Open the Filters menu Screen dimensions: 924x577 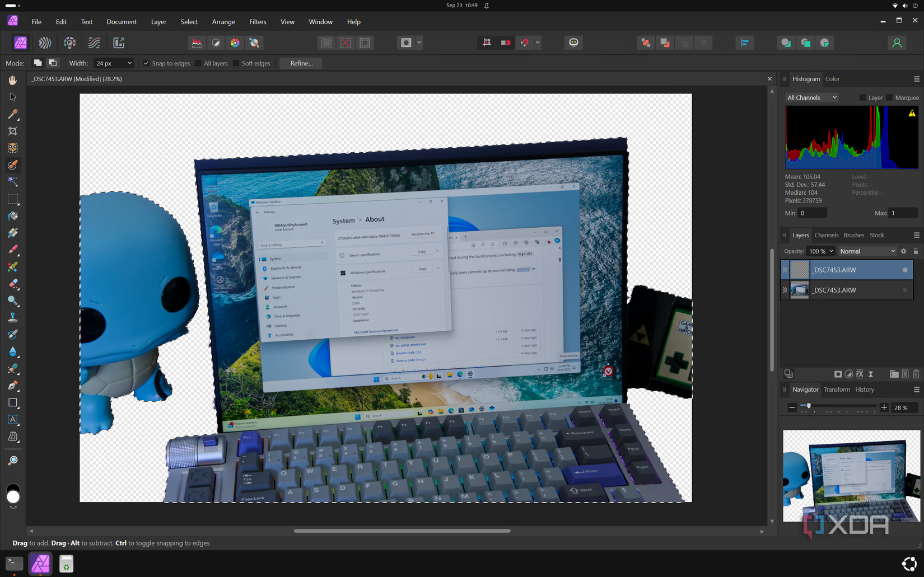(x=257, y=22)
